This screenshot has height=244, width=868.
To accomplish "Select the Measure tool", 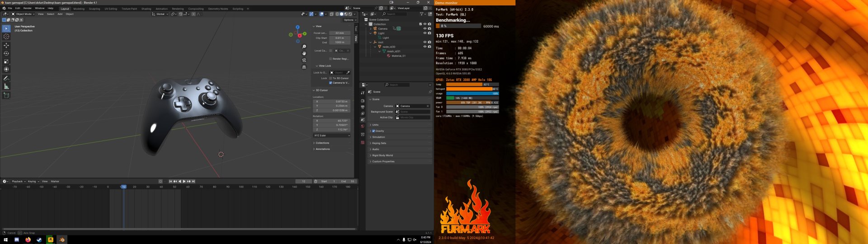I will (x=6, y=86).
